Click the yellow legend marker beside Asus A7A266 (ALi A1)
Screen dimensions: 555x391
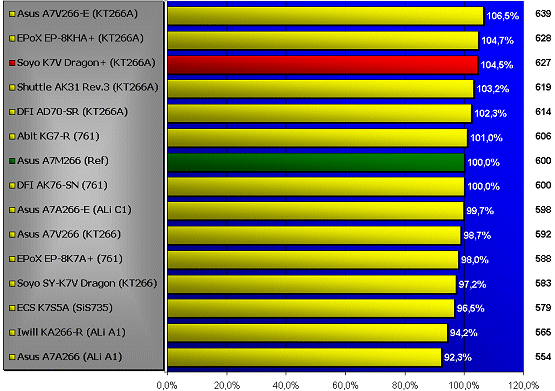(12, 357)
